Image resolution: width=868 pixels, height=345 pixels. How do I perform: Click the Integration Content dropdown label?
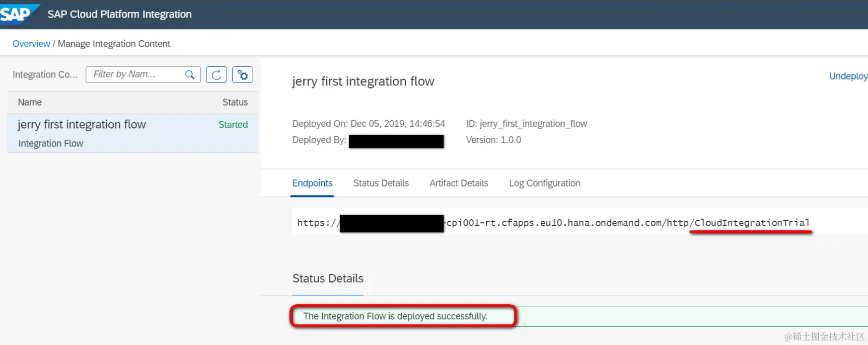tap(45, 74)
